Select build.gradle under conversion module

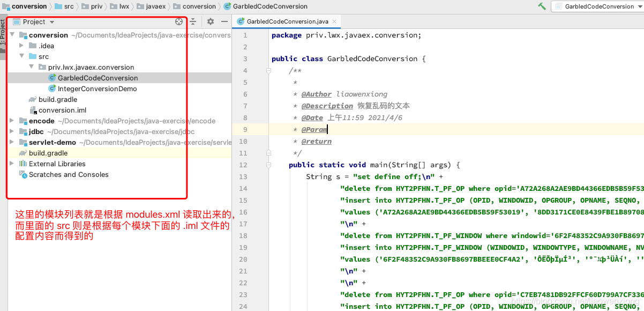(58, 99)
